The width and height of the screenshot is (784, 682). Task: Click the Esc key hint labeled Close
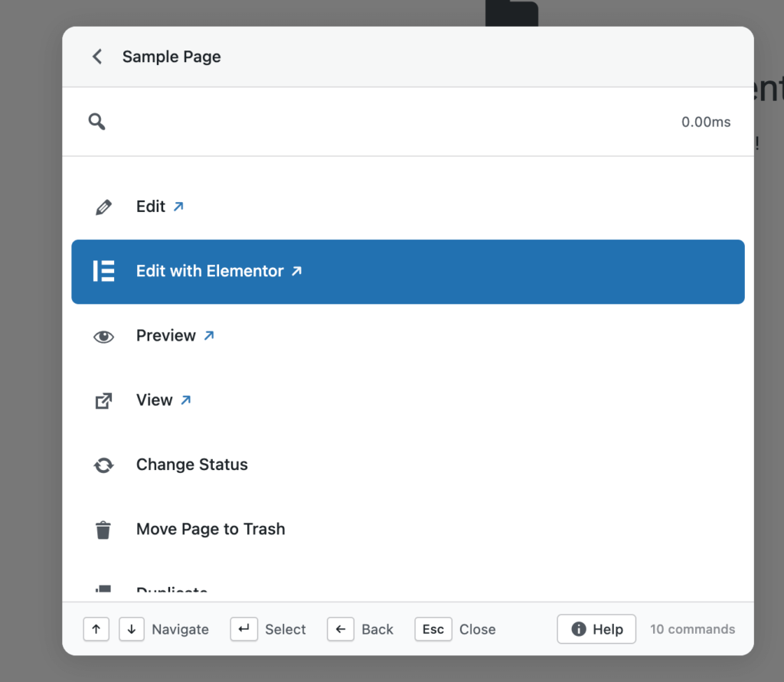click(x=433, y=629)
